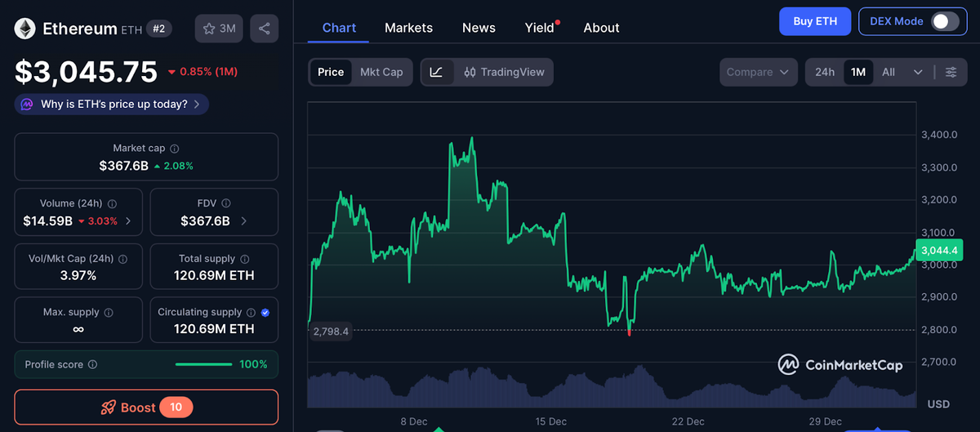Open the FDV info icon
Image resolution: width=980 pixels, height=432 pixels.
click(x=226, y=203)
